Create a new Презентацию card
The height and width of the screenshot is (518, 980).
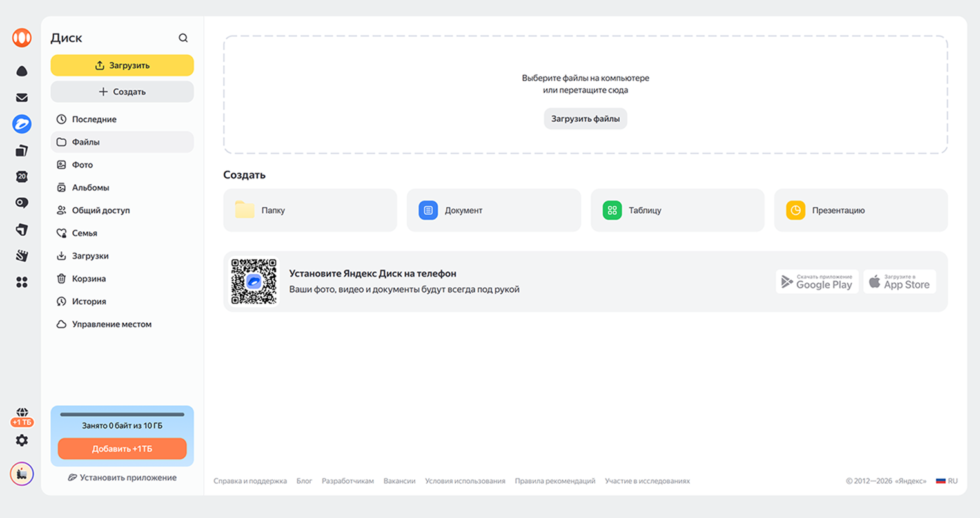coord(861,210)
